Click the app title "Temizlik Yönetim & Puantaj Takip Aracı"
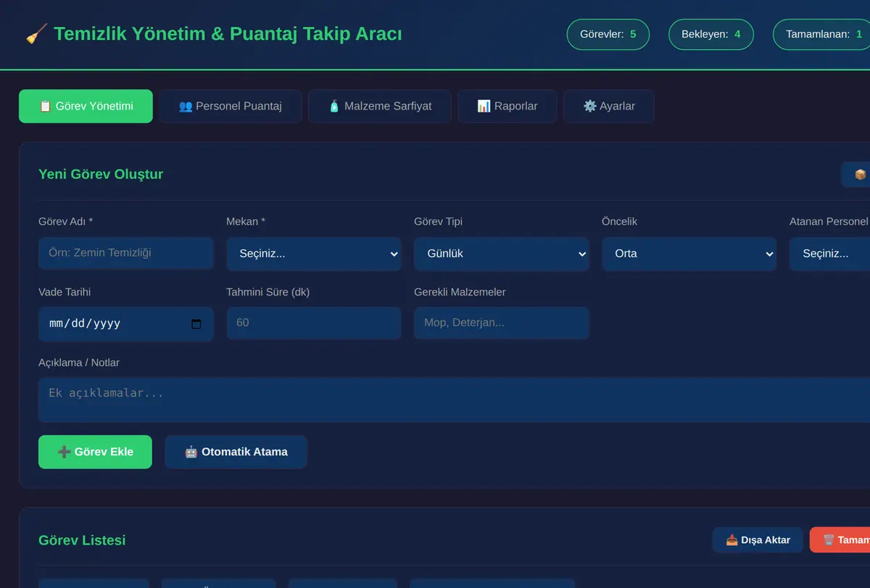The image size is (870, 588). (228, 33)
